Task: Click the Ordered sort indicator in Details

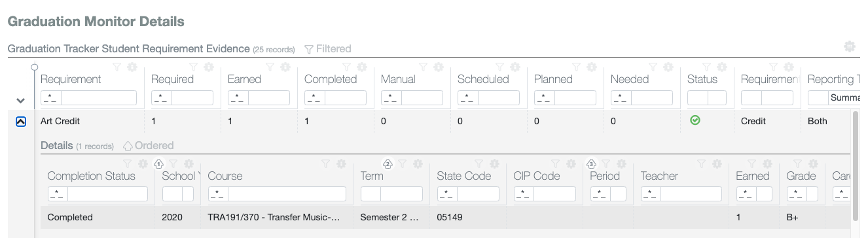Action: coord(149,146)
